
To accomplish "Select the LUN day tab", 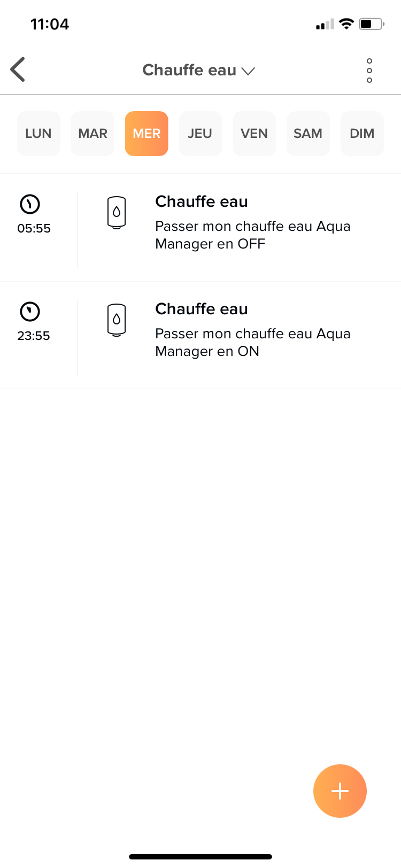I will [38, 134].
